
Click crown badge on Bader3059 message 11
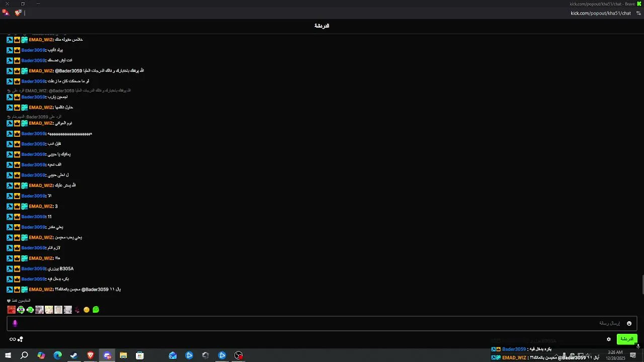click(x=17, y=217)
